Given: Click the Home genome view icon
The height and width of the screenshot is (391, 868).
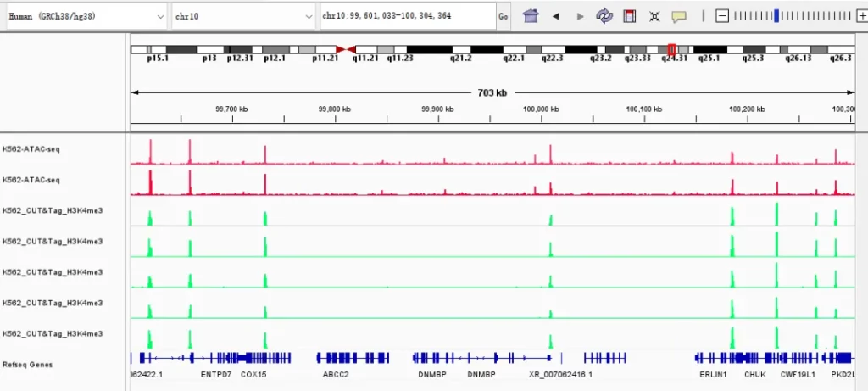Looking at the screenshot, I should point(531,16).
